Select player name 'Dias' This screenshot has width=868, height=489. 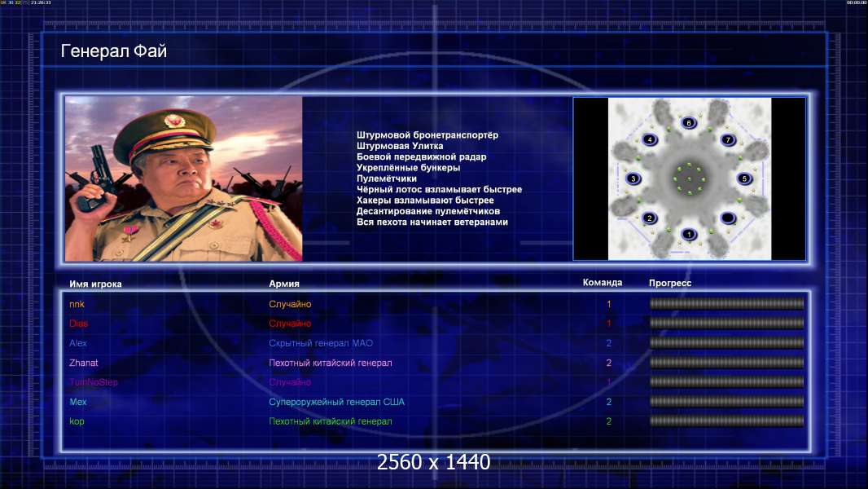pyautogui.click(x=79, y=324)
